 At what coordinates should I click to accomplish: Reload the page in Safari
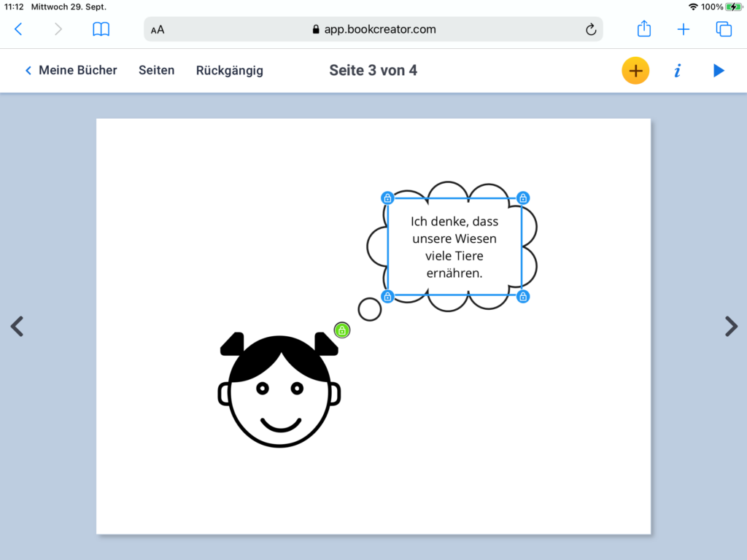click(591, 29)
